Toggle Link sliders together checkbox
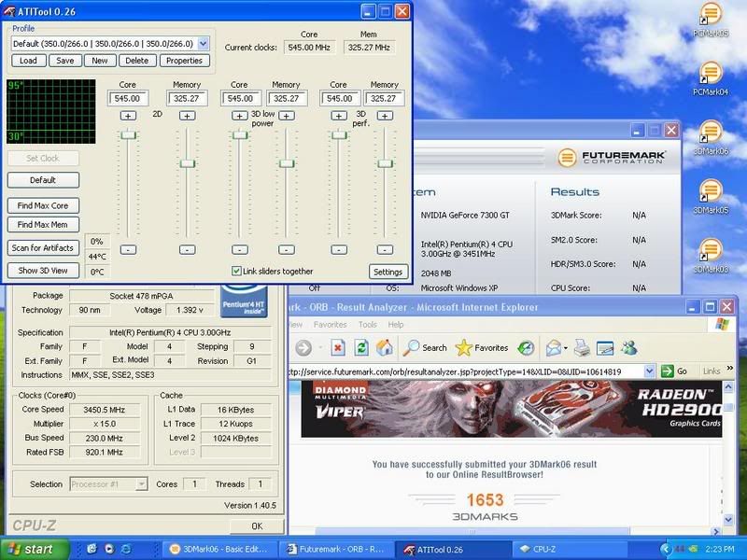 [236, 271]
